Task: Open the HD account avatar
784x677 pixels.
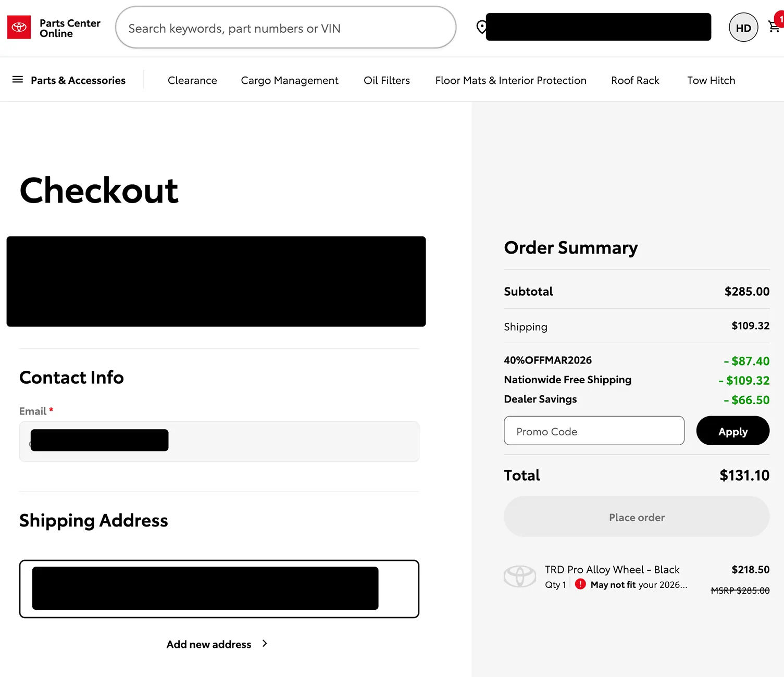Action: point(743,28)
